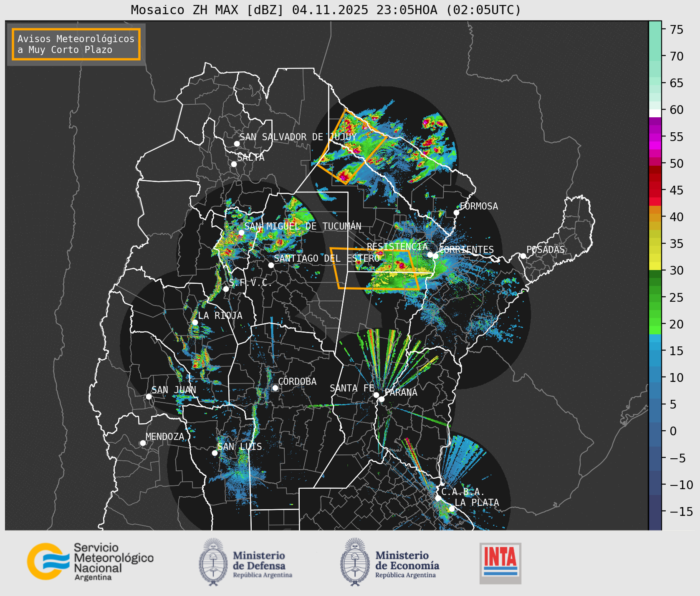
Task: Click the Servicio Meteorológico Nacional logo
Action: [91, 561]
